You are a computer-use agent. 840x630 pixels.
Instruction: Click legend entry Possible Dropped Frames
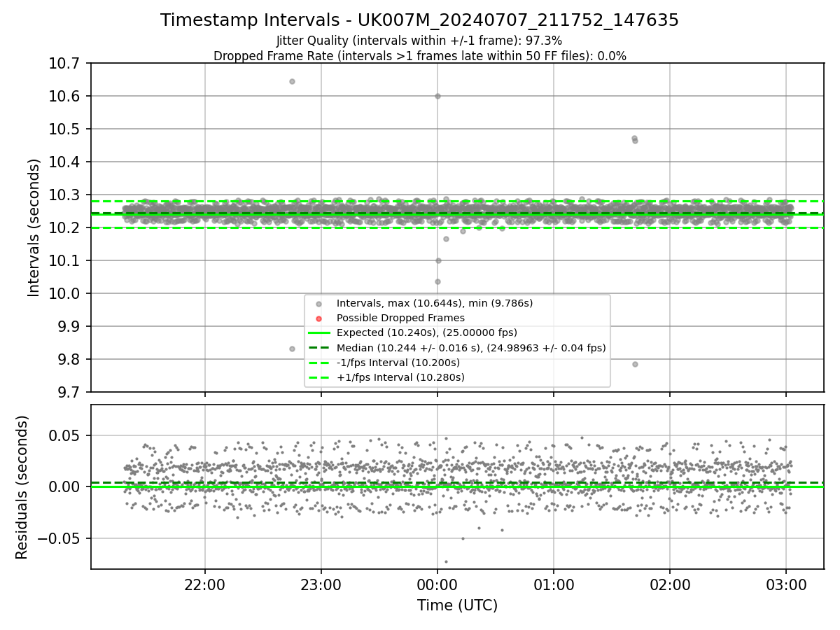tap(400, 318)
